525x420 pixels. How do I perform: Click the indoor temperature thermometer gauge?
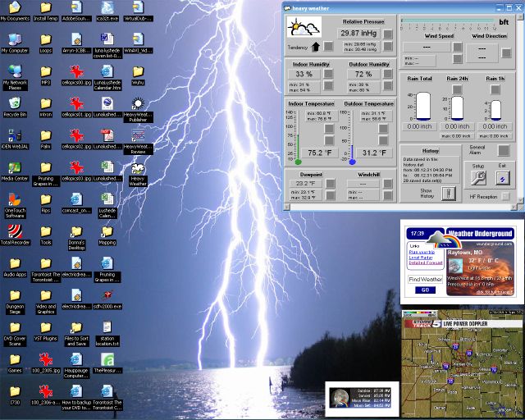coord(298,137)
